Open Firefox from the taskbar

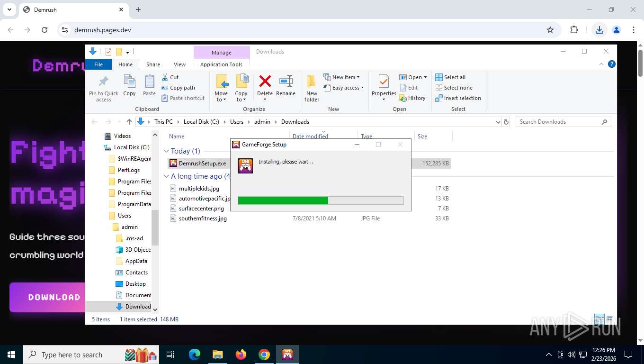click(x=241, y=355)
